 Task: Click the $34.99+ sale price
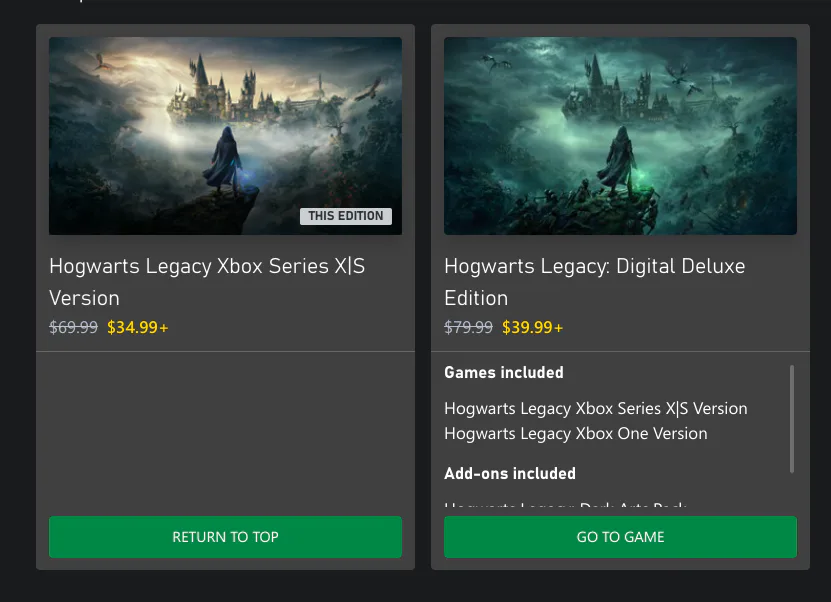point(137,327)
